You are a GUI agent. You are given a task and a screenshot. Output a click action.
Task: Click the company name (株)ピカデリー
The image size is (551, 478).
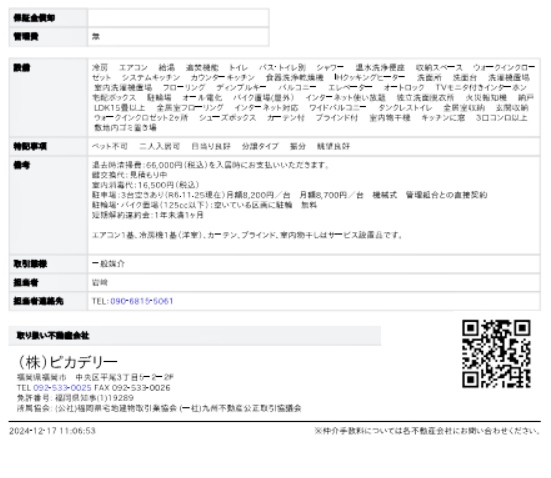pyautogui.click(x=67, y=362)
